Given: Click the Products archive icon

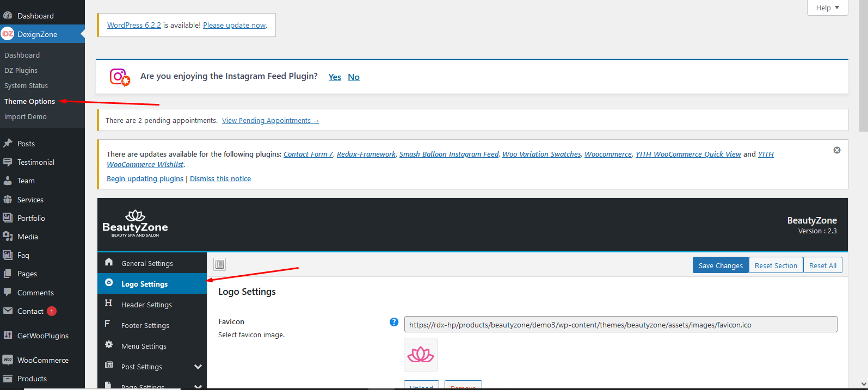Looking at the screenshot, I should [8, 379].
